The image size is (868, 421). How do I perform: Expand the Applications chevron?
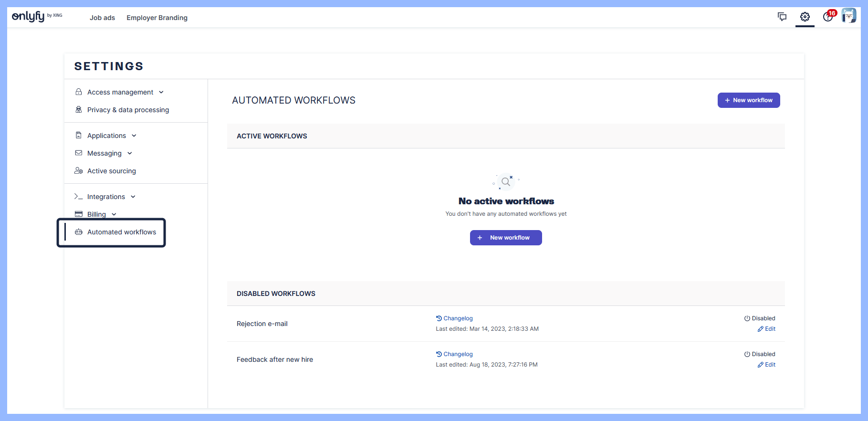tap(134, 136)
